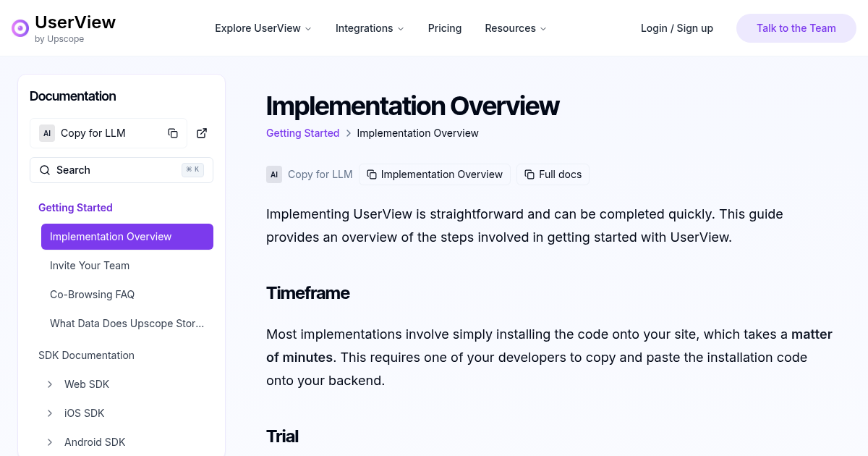
Task: Open docs in new tab external link icon
Action: (x=202, y=133)
